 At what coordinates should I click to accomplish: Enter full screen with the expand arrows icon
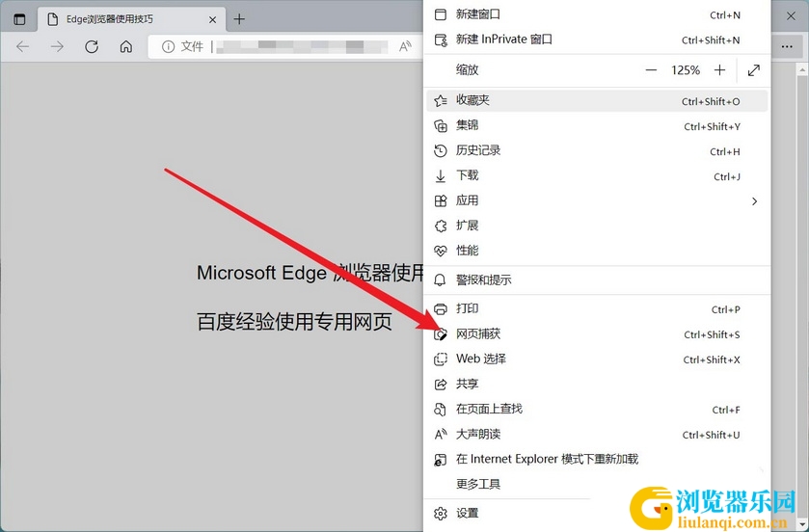pos(754,70)
